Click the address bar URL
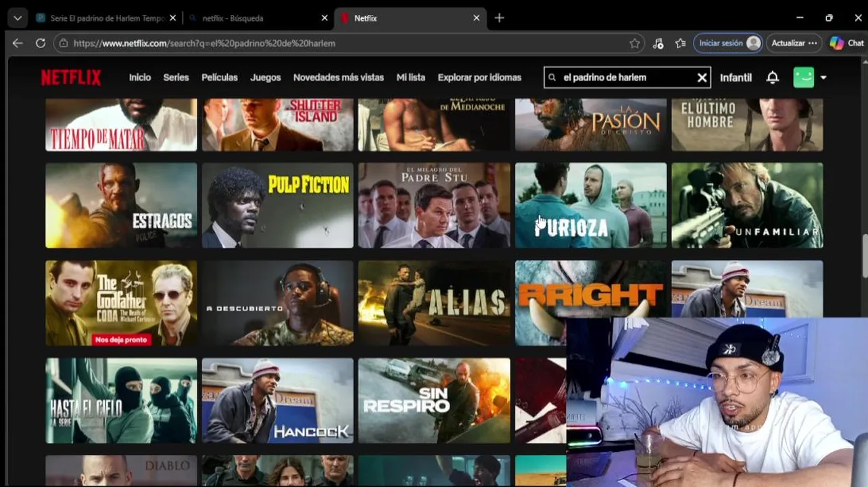The width and height of the screenshot is (868, 487). point(204,43)
